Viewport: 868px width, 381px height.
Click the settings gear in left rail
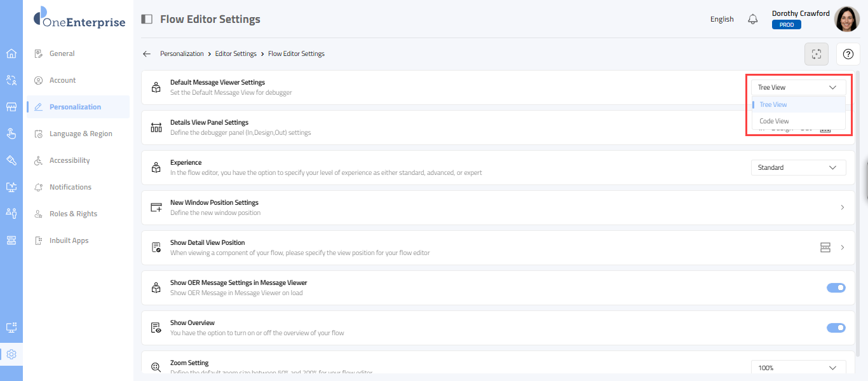point(11,354)
